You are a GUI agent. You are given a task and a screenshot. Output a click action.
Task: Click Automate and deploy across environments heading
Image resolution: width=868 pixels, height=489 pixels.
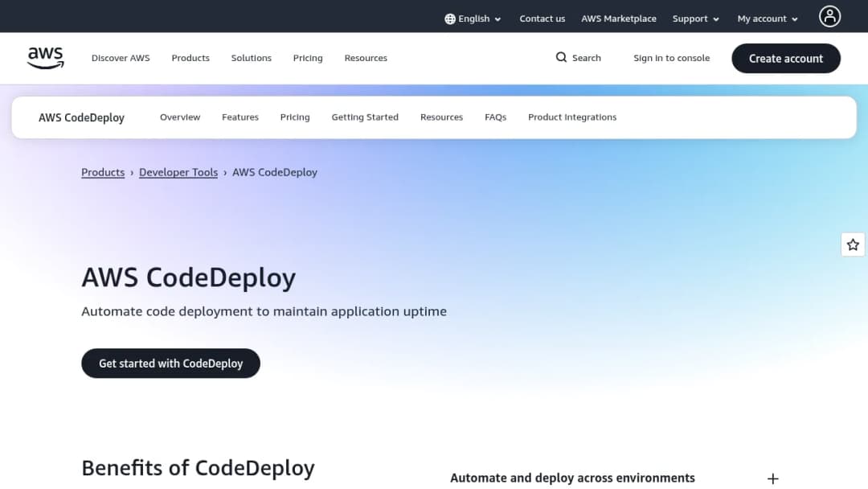[572, 478]
